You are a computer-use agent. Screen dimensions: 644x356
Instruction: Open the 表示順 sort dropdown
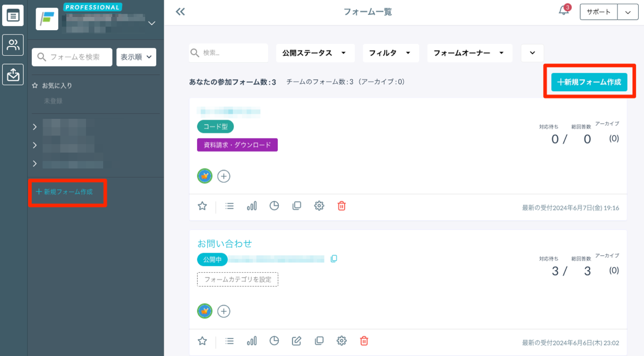click(x=136, y=57)
